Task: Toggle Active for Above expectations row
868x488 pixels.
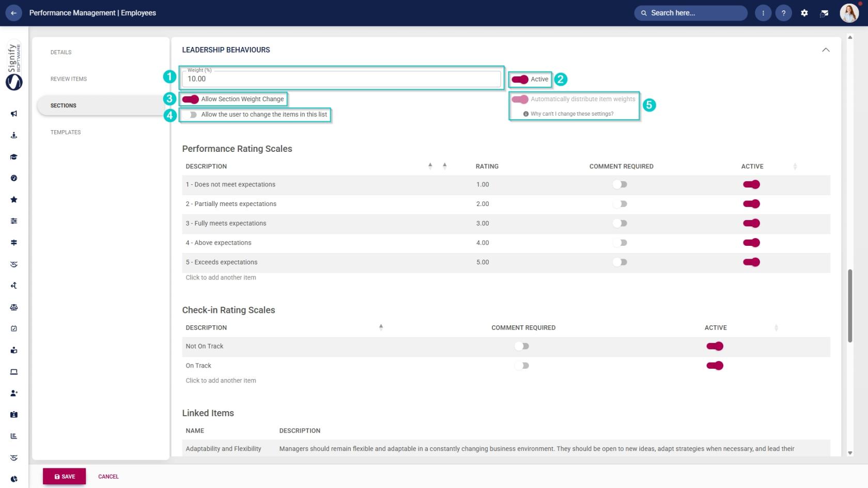Action: tap(751, 243)
